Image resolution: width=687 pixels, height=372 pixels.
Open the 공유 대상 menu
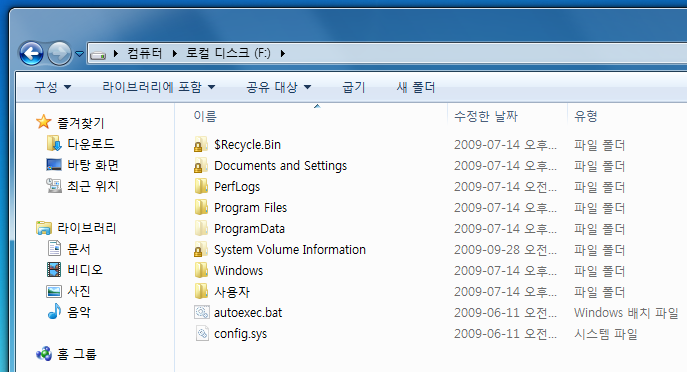279,87
